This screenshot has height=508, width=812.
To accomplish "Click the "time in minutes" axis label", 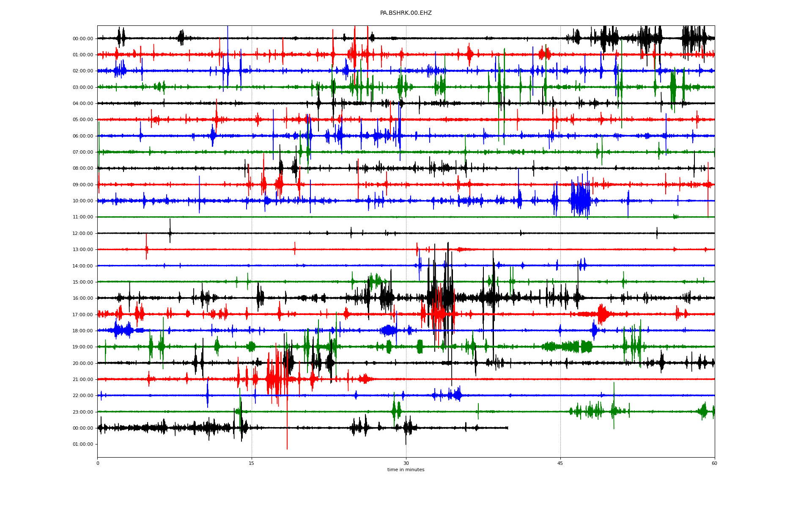I will (x=406, y=469).
